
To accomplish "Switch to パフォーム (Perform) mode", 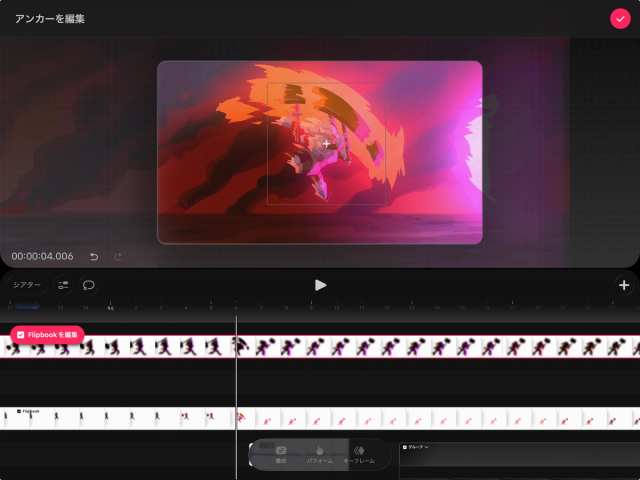I will coord(320,454).
